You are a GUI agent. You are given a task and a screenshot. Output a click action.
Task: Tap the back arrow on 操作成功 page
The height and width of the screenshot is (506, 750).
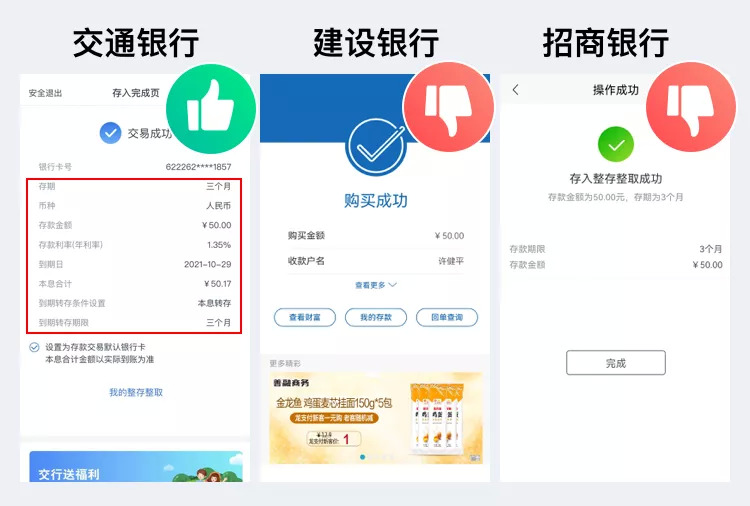click(x=515, y=90)
